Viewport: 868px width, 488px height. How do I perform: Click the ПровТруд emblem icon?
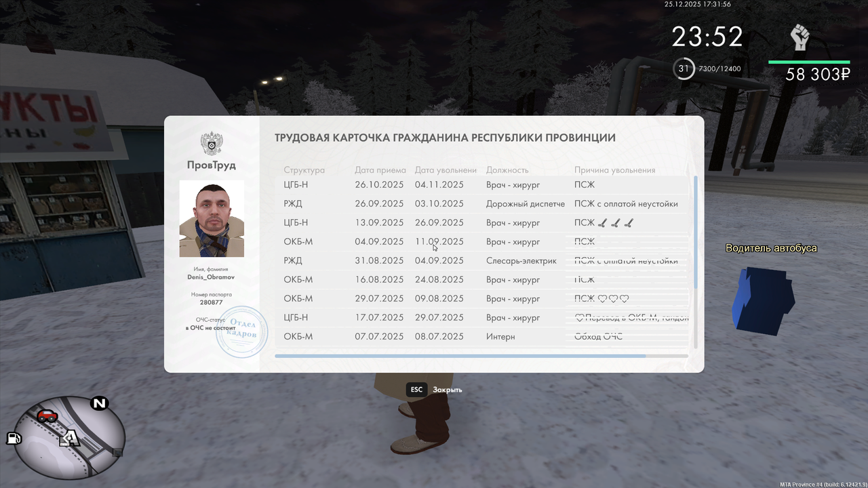tap(212, 144)
